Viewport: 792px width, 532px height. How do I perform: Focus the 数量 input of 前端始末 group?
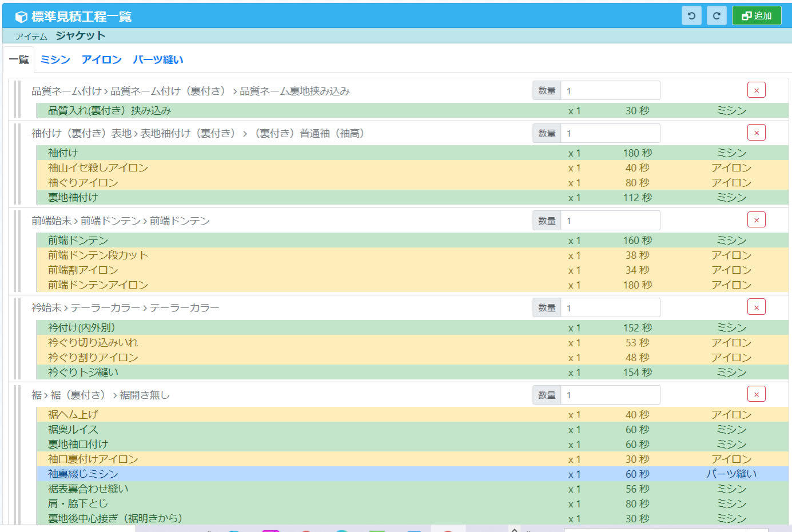pos(610,221)
